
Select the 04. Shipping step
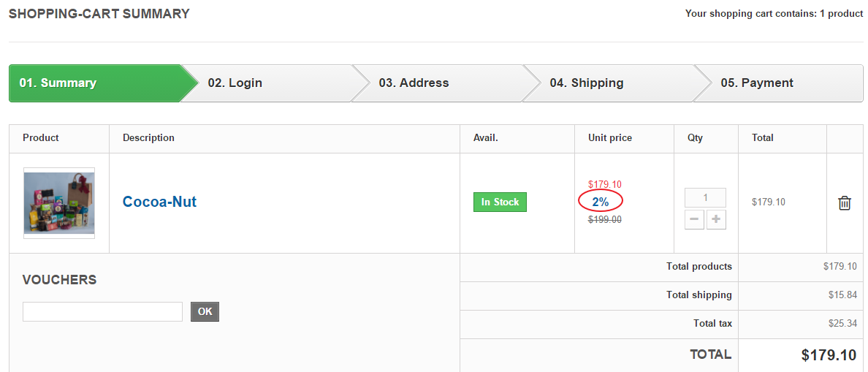click(587, 83)
